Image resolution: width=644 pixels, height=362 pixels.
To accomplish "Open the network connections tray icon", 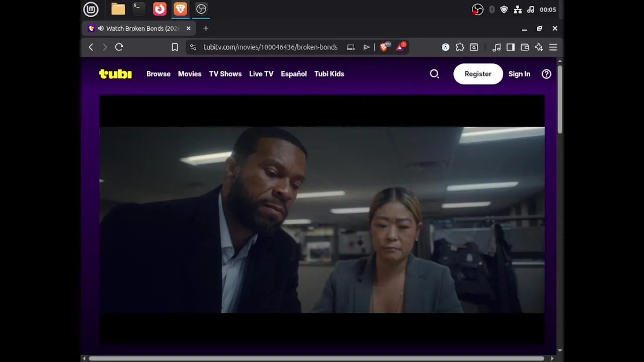I will point(518,10).
